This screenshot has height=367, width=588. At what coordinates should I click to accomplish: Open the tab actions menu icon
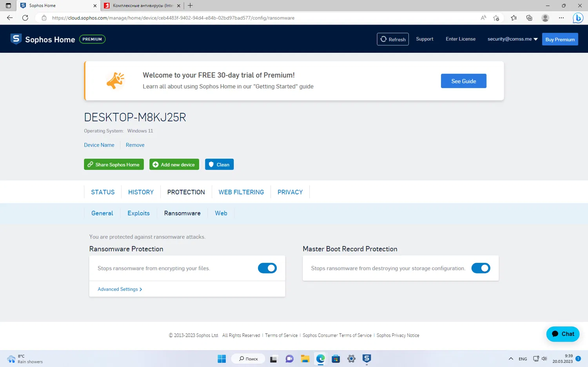8,5
